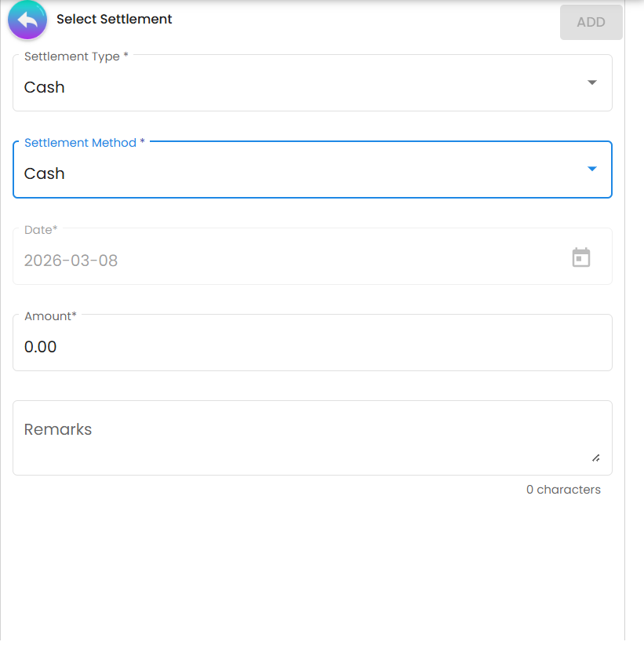Click the 0 characters counter

563,489
